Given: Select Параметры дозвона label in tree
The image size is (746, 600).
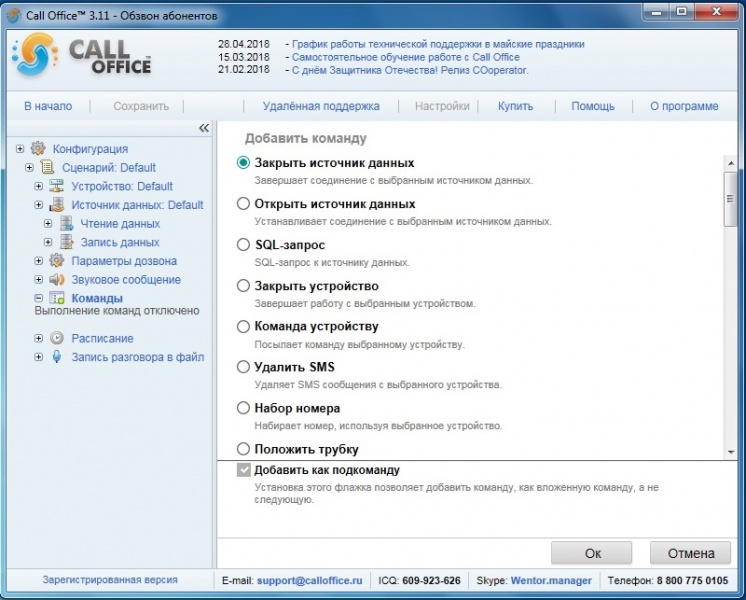Looking at the screenshot, I should (x=124, y=261).
